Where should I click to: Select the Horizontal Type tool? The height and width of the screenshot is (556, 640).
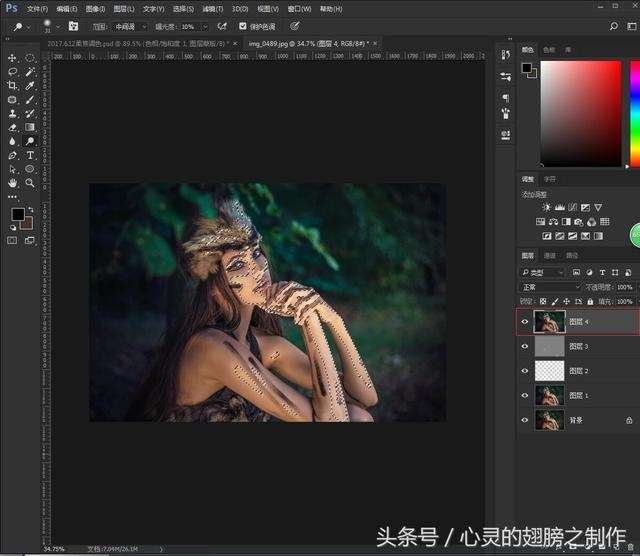(x=30, y=156)
